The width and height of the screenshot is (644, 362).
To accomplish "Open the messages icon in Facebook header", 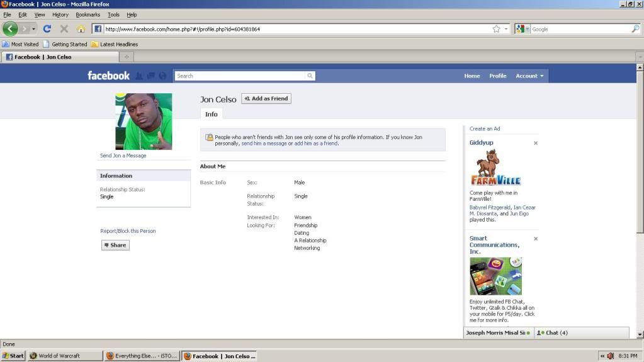I will click(150, 76).
